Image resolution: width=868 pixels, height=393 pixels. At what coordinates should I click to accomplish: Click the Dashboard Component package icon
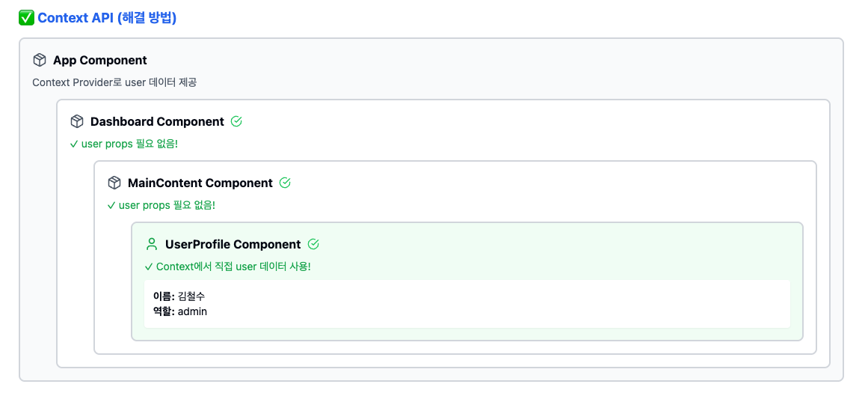(x=77, y=121)
